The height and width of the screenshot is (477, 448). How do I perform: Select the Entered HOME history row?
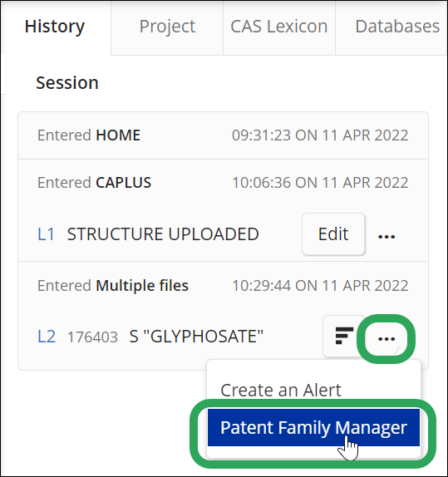(x=223, y=135)
